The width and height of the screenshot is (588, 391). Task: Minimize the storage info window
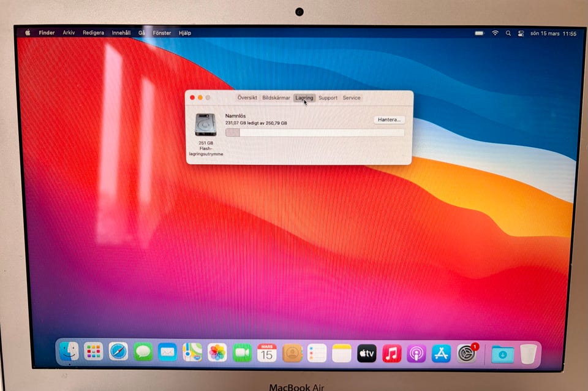click(200, 97)
